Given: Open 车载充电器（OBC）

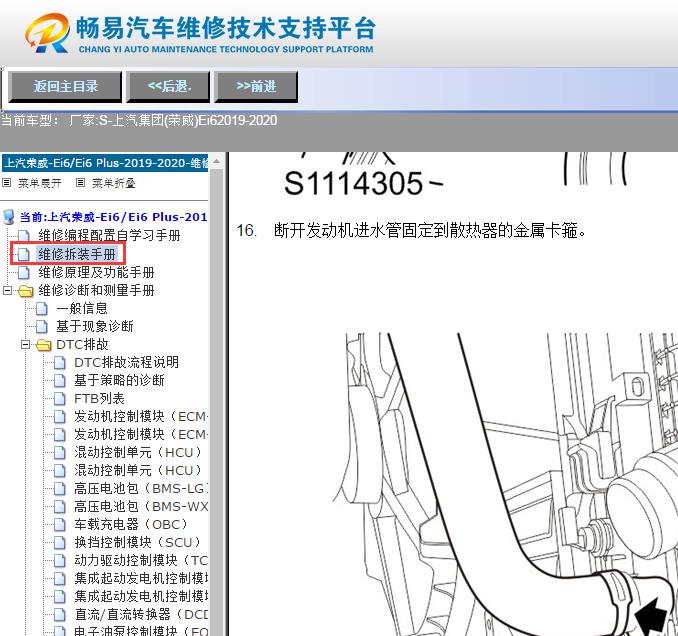Looking at the screenshot, I should click(x=131, y=524).
